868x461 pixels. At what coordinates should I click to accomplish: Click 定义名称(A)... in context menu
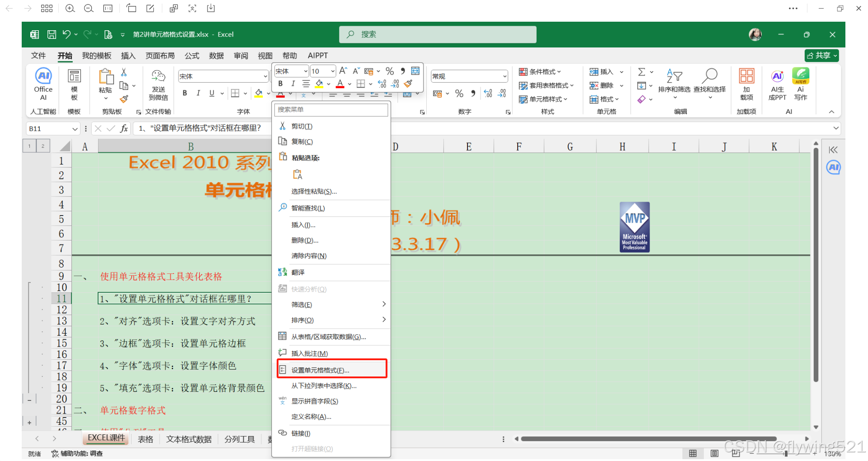pyautogui.click(x=331, y=416)
